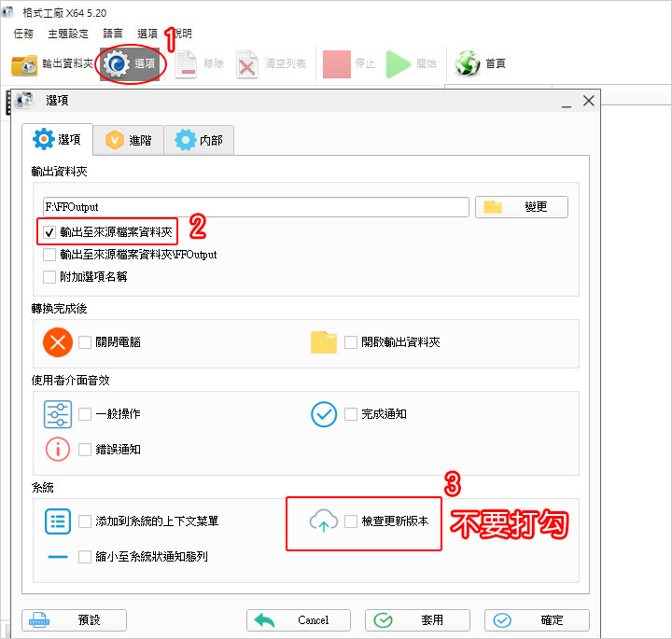
Task: Click the 選項 dialog title icon
Action: click(24, 100)
